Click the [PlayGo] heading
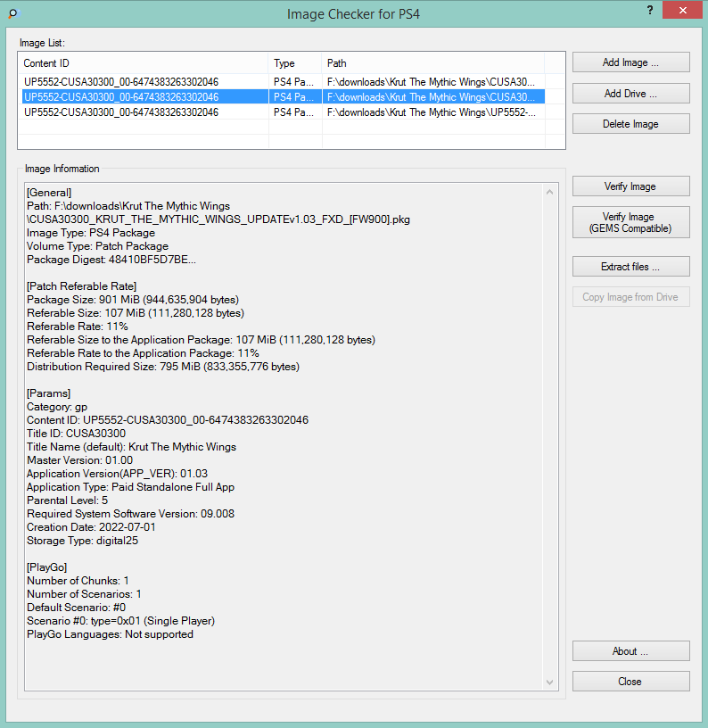This screenshot has width=708, height=728. pyautogui.click(x=47, y=567)
